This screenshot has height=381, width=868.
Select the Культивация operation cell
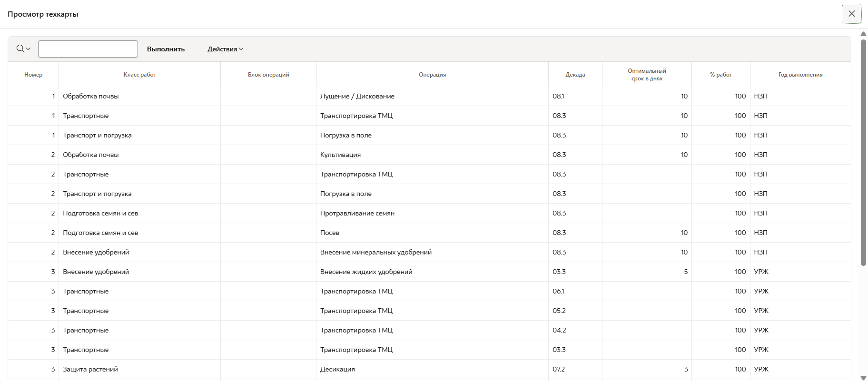(x=340, y=155)
